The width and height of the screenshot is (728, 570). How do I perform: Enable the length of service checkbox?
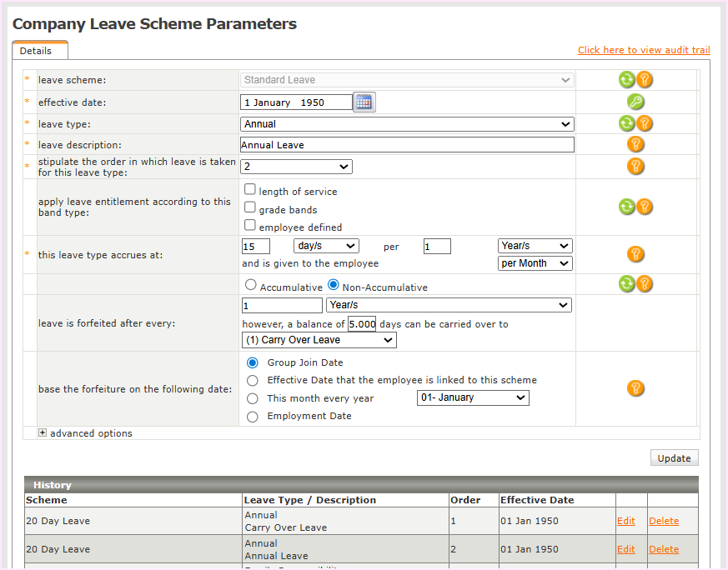[250, 190]
